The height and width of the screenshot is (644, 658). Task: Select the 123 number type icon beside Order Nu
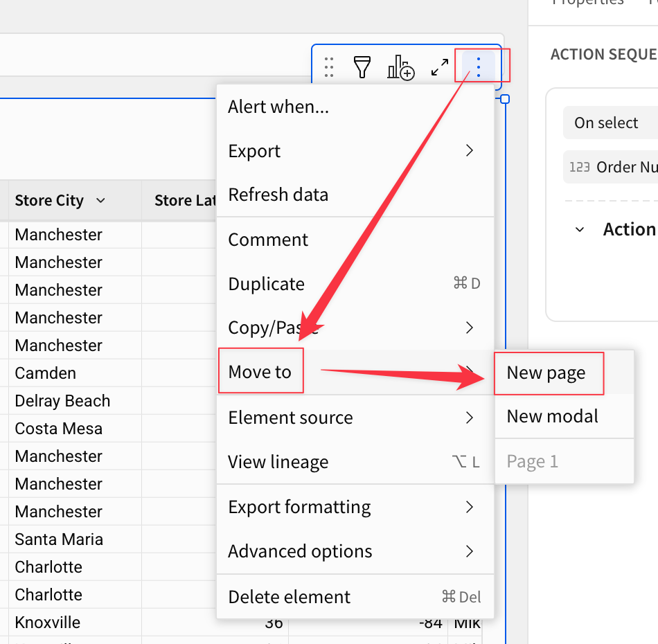point(580,167)
